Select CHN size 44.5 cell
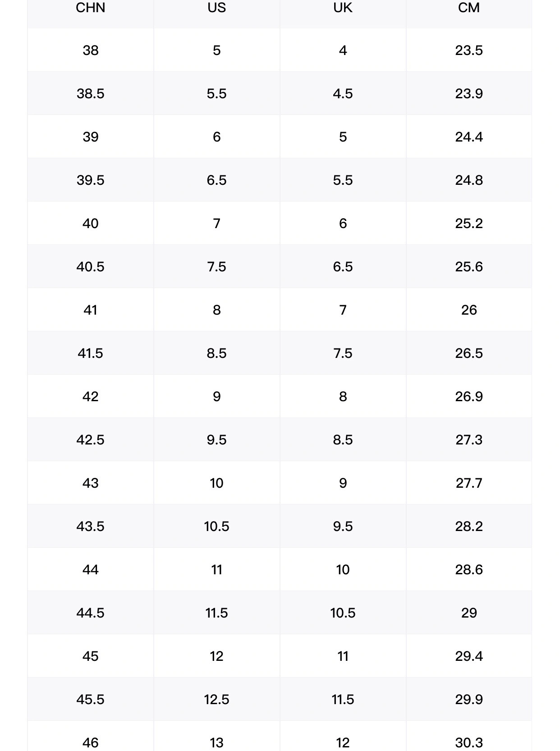 coord(91,613)
